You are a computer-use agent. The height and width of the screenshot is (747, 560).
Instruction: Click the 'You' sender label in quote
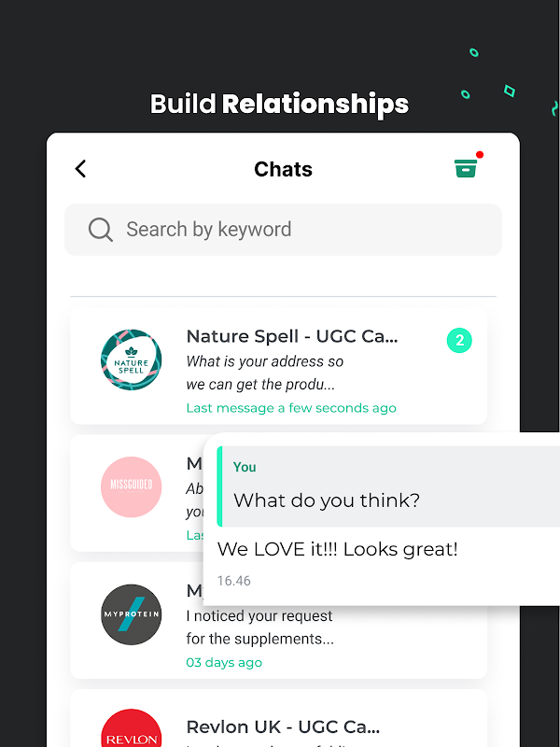245,467
